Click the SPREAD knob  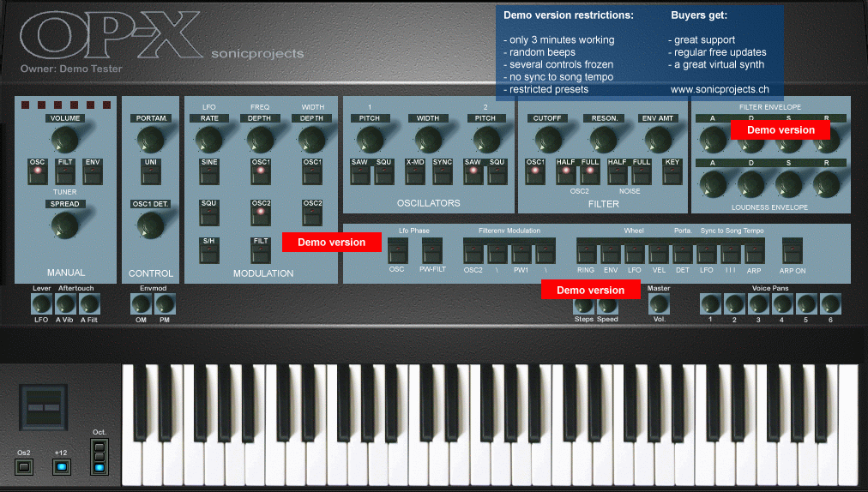[65, 225]
